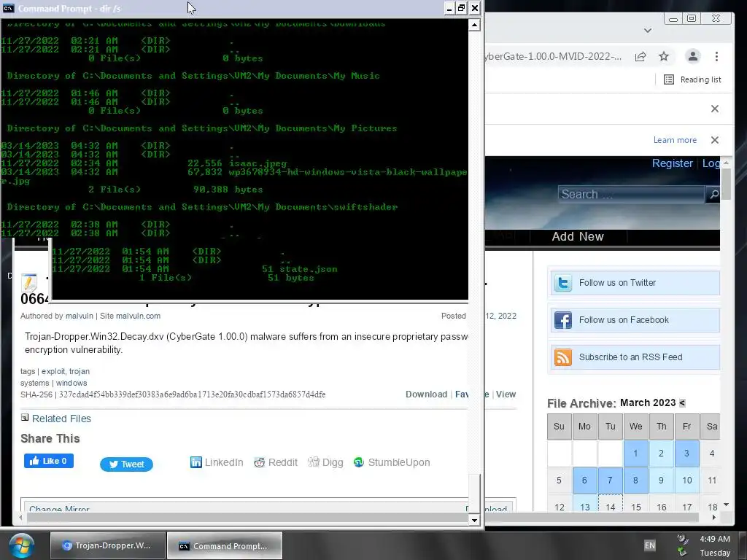Screen dimensions: 747x560
Task: Select March 8 in the calendar
Action: [635, 481]
